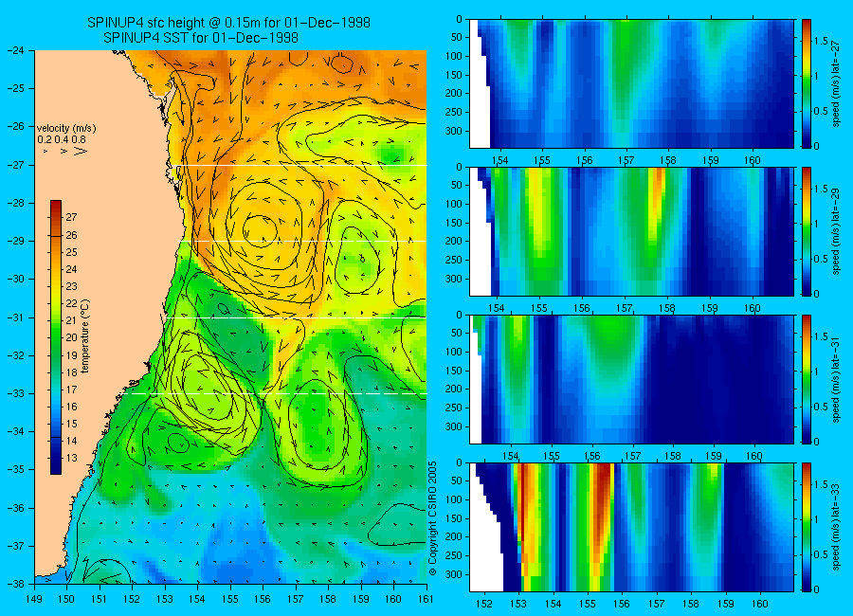This screenshot has width=853, height=616.
Task: Click the '20' tick on the temperature scale
Action: click(71, 337)
